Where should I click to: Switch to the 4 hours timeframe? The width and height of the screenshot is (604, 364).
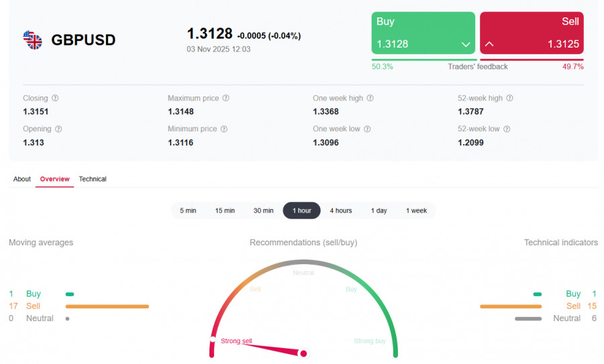click(341, 210)
